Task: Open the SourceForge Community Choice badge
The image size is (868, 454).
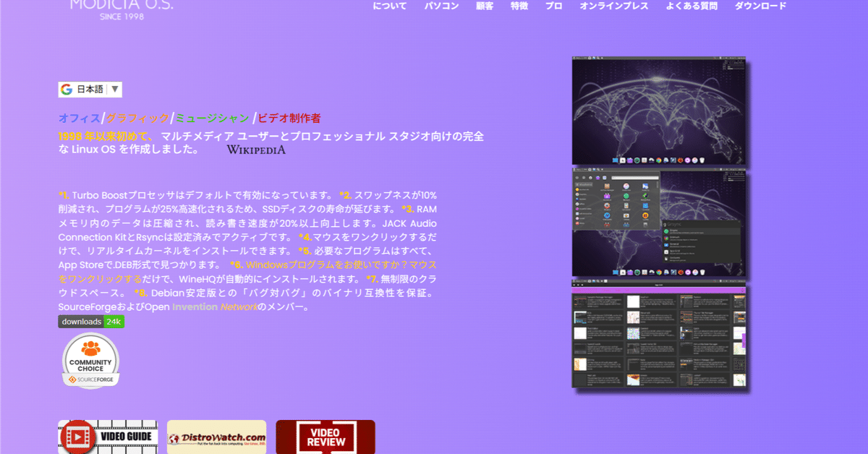Action: (90, 361)
